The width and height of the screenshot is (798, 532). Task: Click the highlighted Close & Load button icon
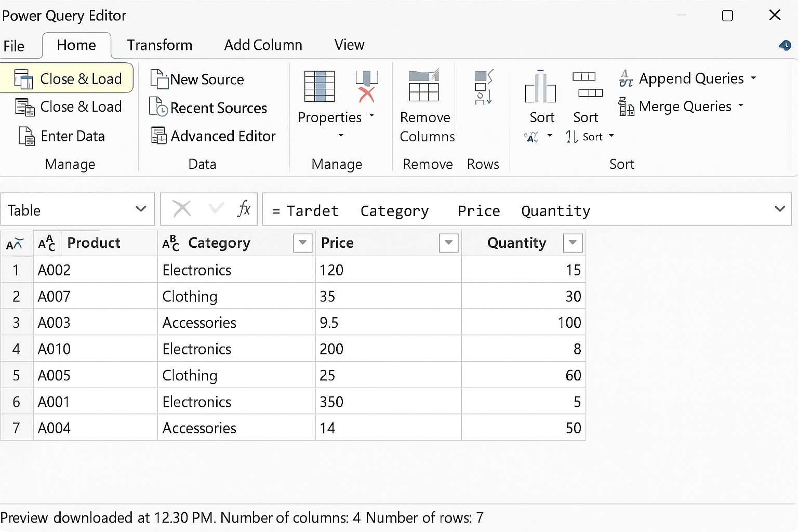coord(24,79)
